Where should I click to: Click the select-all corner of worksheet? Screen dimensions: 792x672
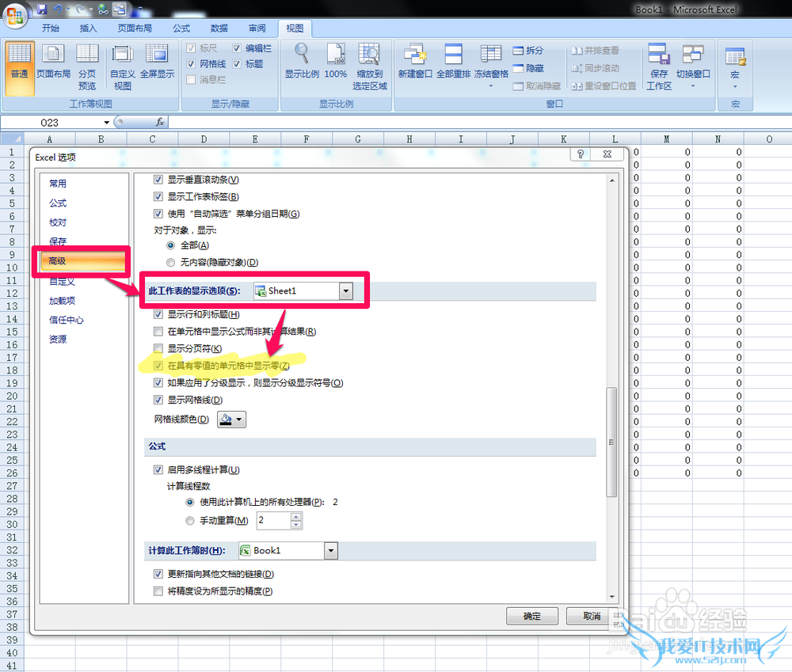click(x=12, y=139)
